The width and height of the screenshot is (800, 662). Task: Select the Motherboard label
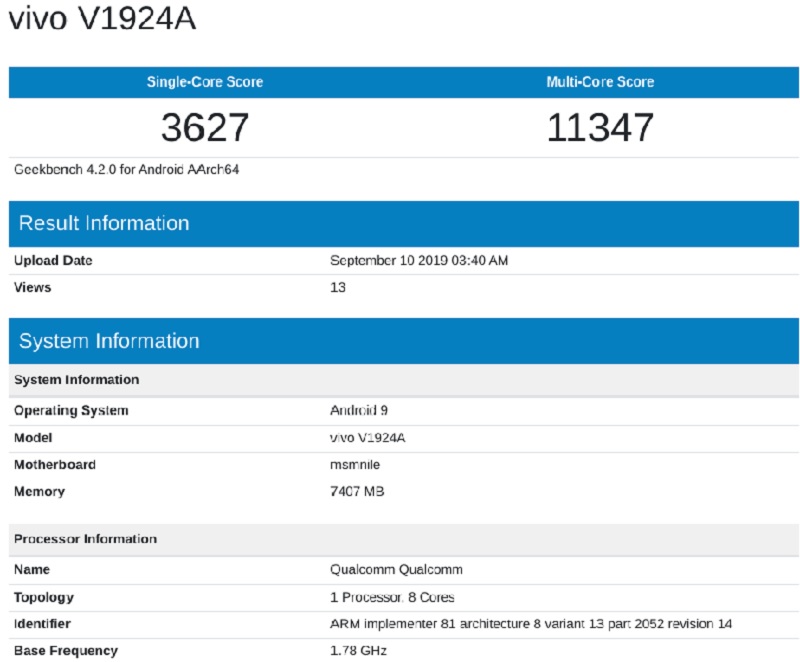(x=55, y=465)
